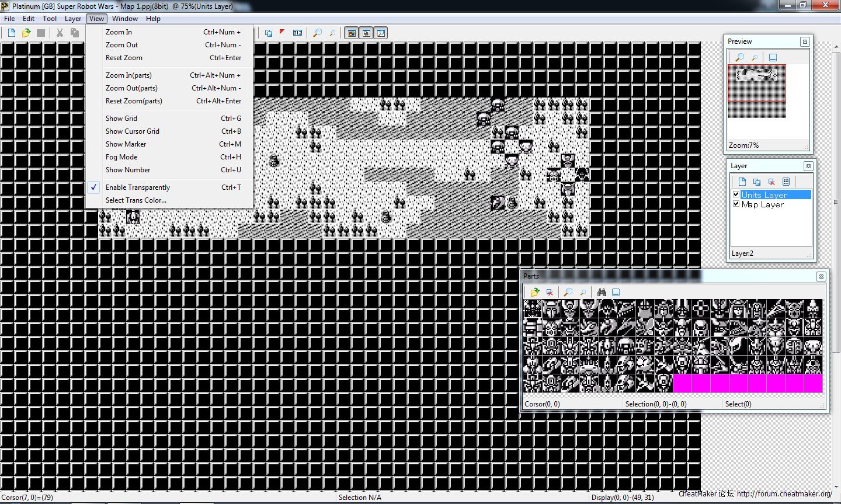Uncheck the Map Layer visibility checkbox
Viewport: 841px width, 504px height.
736,204
